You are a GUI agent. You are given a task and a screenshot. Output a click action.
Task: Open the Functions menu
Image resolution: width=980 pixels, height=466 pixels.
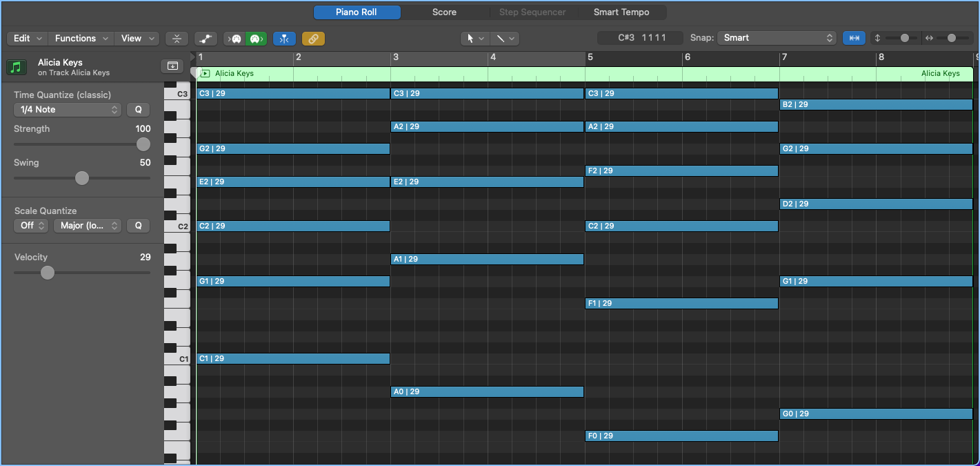coord(80,38)
